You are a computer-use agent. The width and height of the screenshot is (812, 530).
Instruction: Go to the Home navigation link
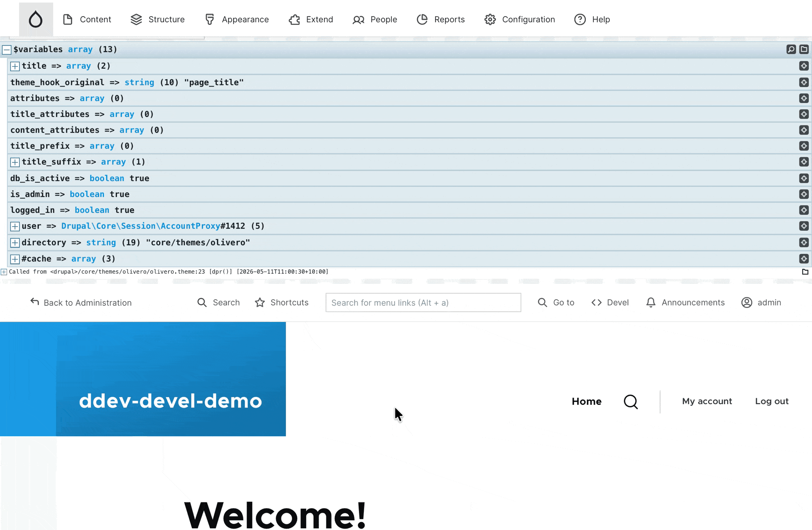[x=587, y=401]
